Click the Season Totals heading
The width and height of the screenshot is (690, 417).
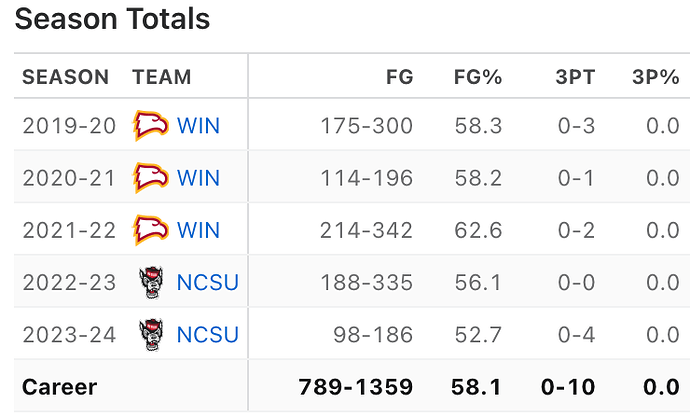pyautogui.click(x=113, y=18)
